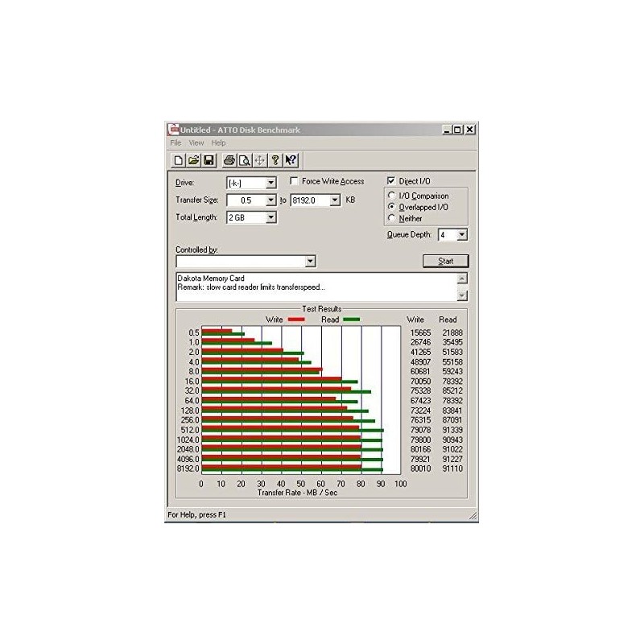Click the Open folder toolbar icon
This screenshot has height=644, width=644.
(193, 159)
